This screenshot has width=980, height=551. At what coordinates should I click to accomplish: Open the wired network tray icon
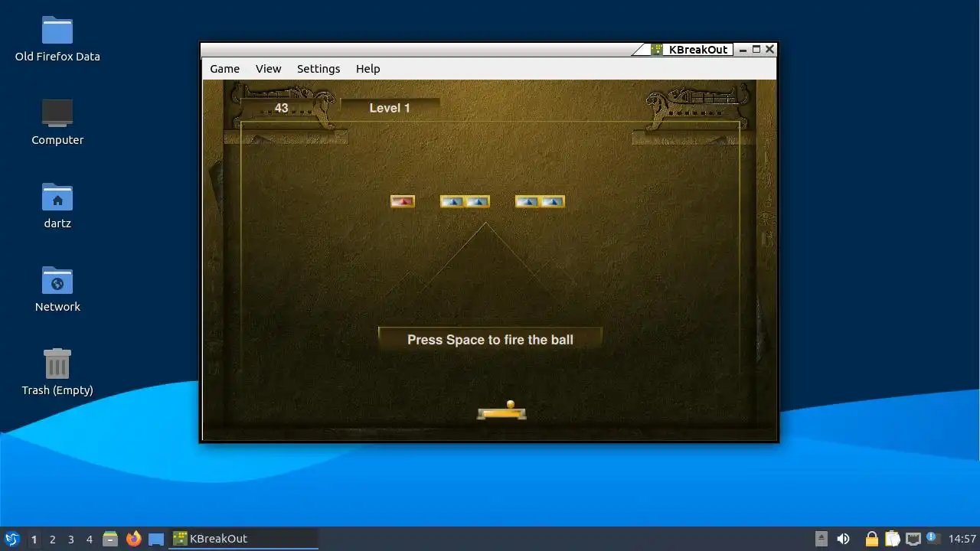913,539
